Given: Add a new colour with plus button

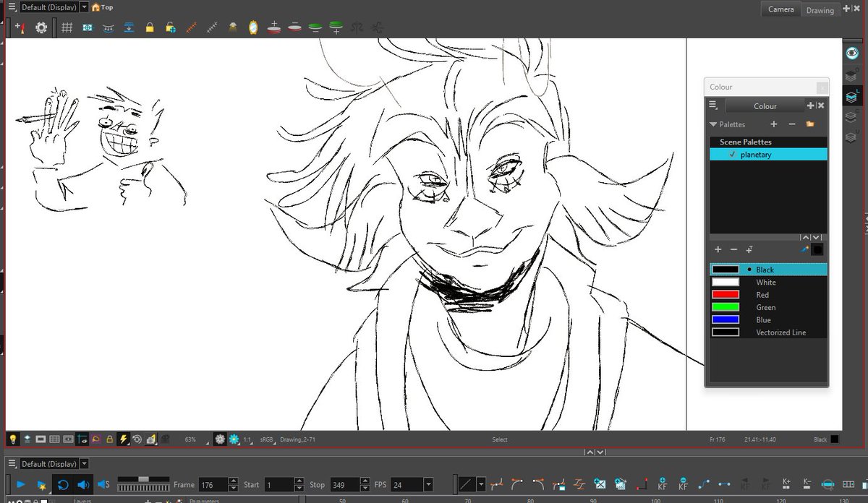Looking at the screenshot, I should click(x=718, y=249).
